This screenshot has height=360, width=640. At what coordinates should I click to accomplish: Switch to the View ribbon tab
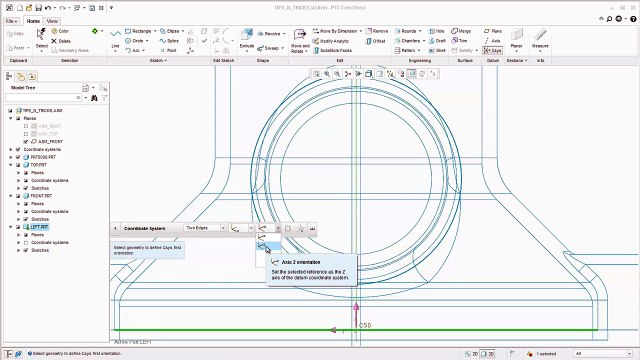coord(52,21)
